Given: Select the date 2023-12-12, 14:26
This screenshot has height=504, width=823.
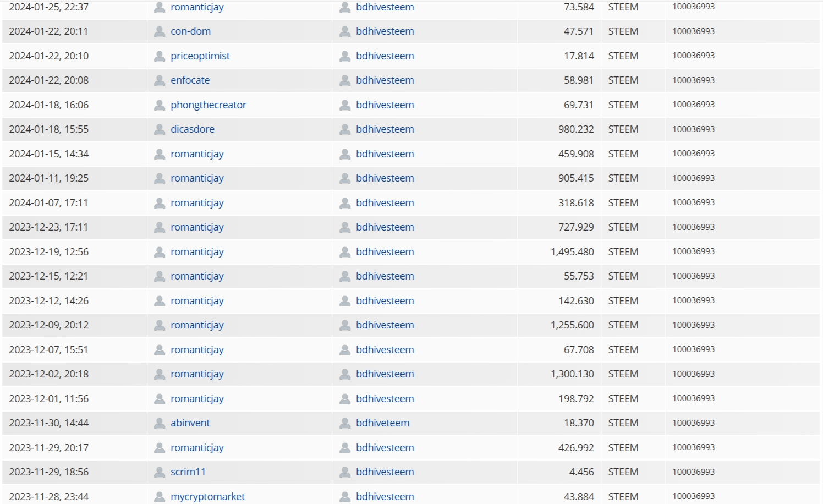Looking at the screenshot, I should point(48,301).
